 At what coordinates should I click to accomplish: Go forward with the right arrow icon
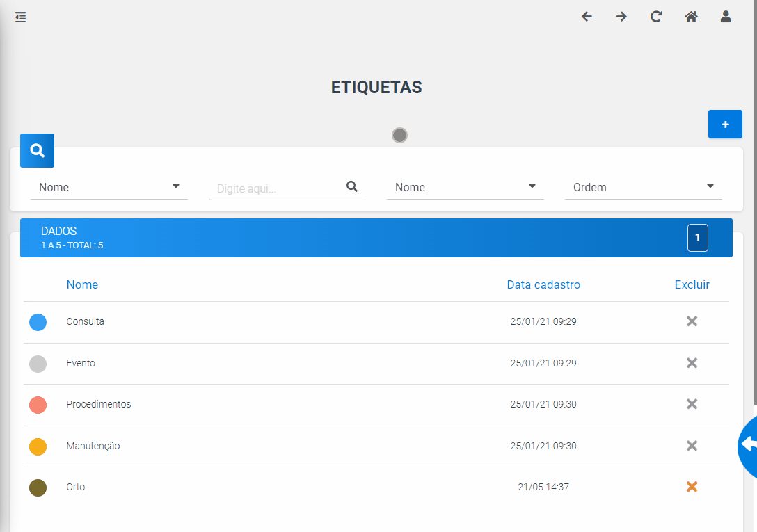point(621,17)
